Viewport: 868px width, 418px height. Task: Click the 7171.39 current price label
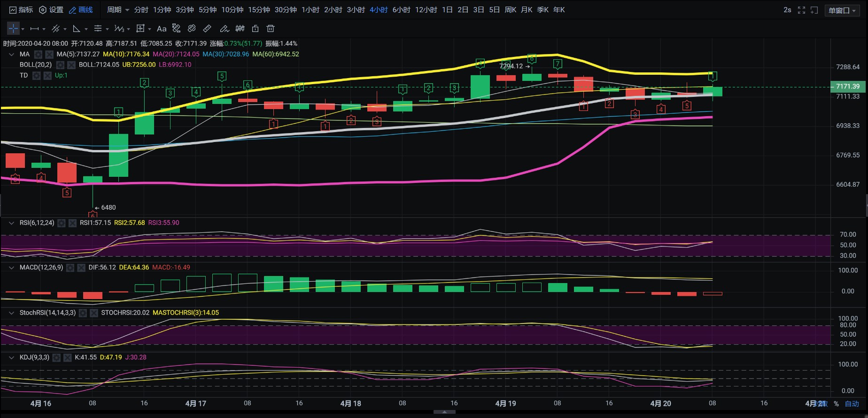point(847,87)
